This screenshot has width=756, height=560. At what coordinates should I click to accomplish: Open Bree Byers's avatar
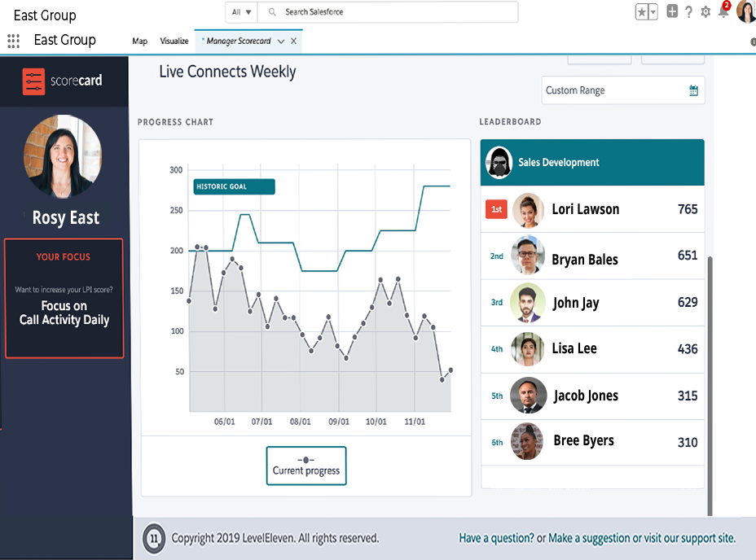(x=527, y=441)
